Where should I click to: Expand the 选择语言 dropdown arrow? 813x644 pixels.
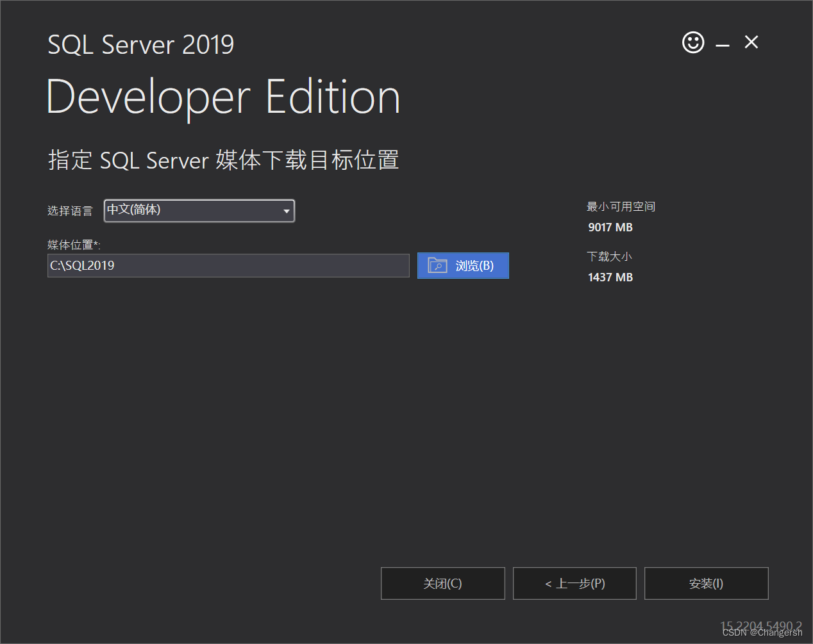287,211
